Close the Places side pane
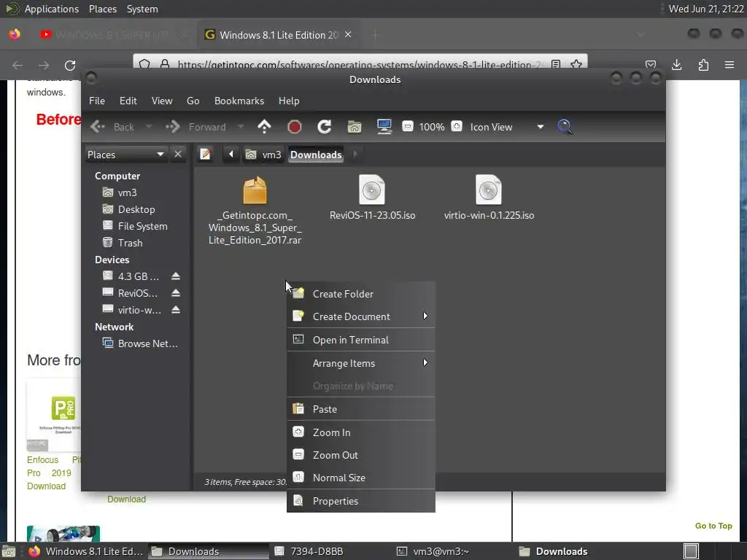747x560 pixels. 178,155
